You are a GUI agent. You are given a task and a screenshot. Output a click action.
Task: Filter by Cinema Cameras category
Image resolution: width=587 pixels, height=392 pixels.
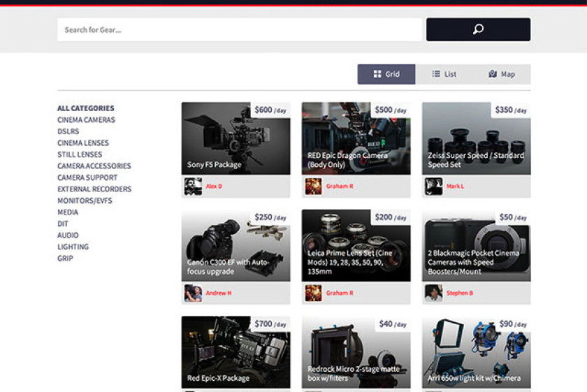[86, 119]
